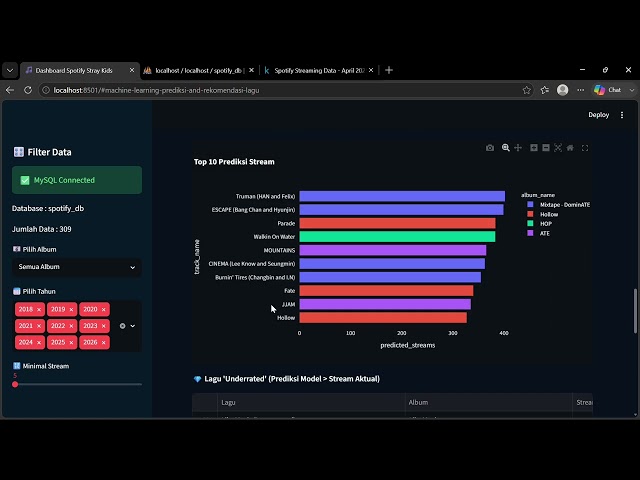Click Zoom in plus icon on chart
Viewport: 640px width, 480px height.
pyautogui.click(x=533, y=148)
